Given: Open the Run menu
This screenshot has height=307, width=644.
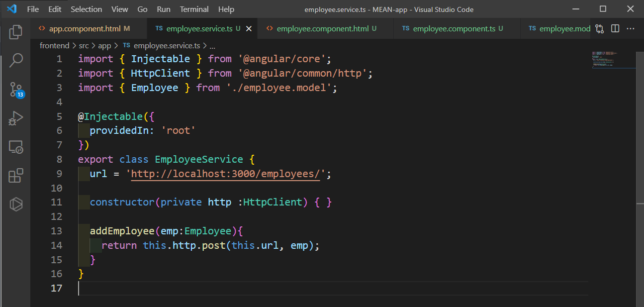Looking at the screenshot, I should pyautogui.click(x=164, y=9).
